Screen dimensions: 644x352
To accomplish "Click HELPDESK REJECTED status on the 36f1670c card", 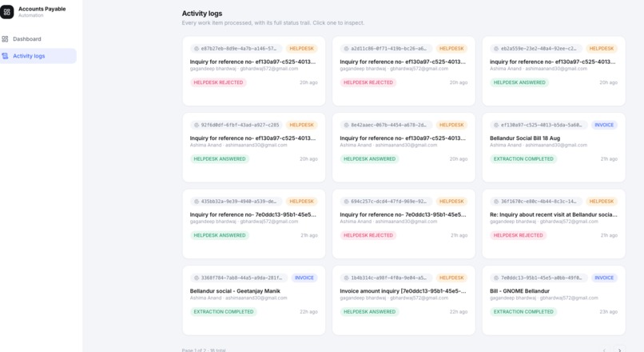I will (x=518, y=236).
